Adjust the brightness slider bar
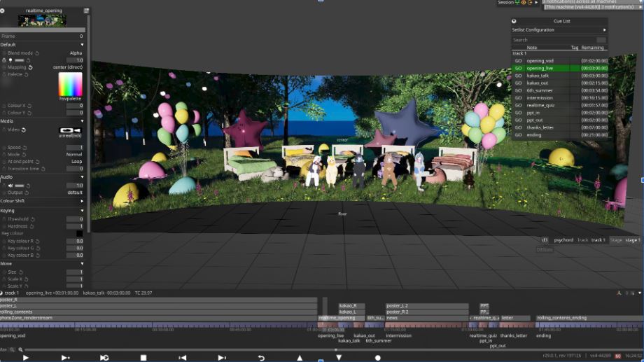This screenshot has width=644, height=362. (20, 60)
